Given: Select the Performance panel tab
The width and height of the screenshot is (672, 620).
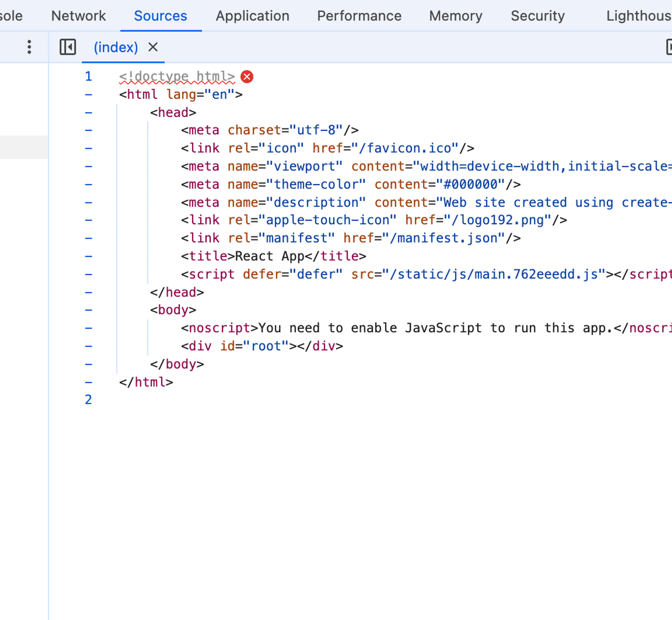Looking at the screenshot, I should pyautogui.click(x=359, y=16).
